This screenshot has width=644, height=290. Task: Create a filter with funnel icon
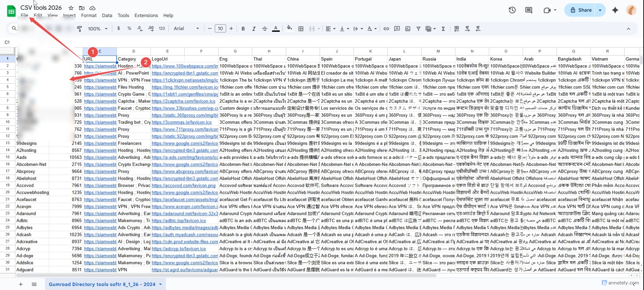418,28
